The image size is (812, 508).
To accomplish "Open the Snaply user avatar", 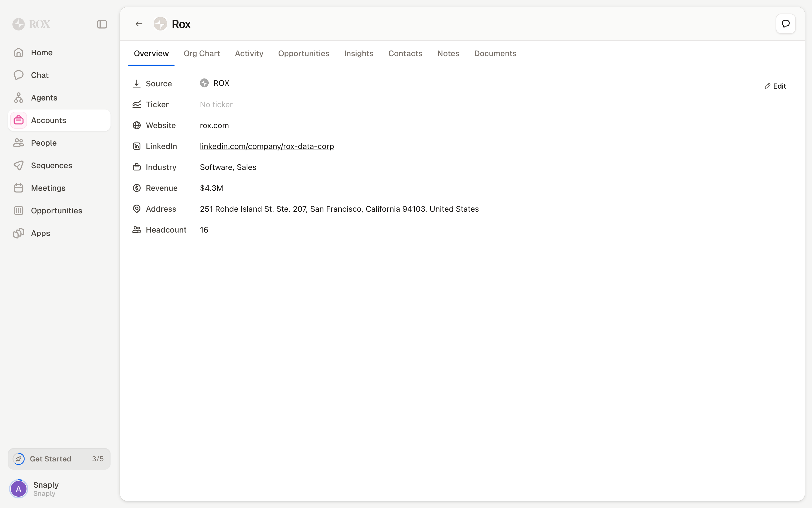I will [19, 489].
